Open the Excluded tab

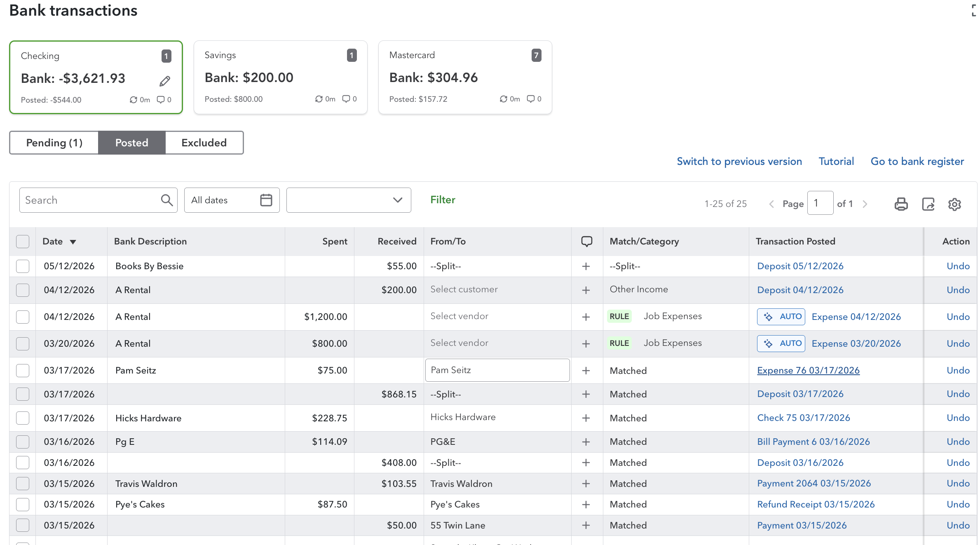(204, 143)
